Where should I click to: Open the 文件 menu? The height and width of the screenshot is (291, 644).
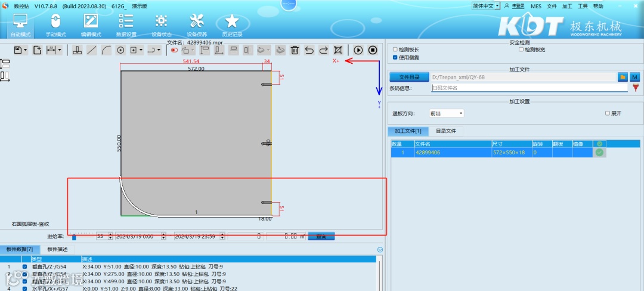[552, 6]
